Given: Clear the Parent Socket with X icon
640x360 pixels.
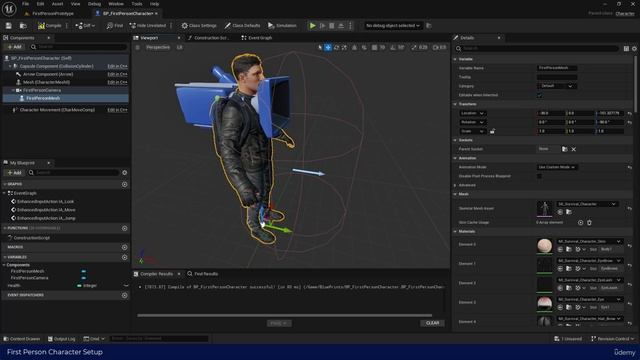Looking at the screenshot, I should click(x=573, y=149).
